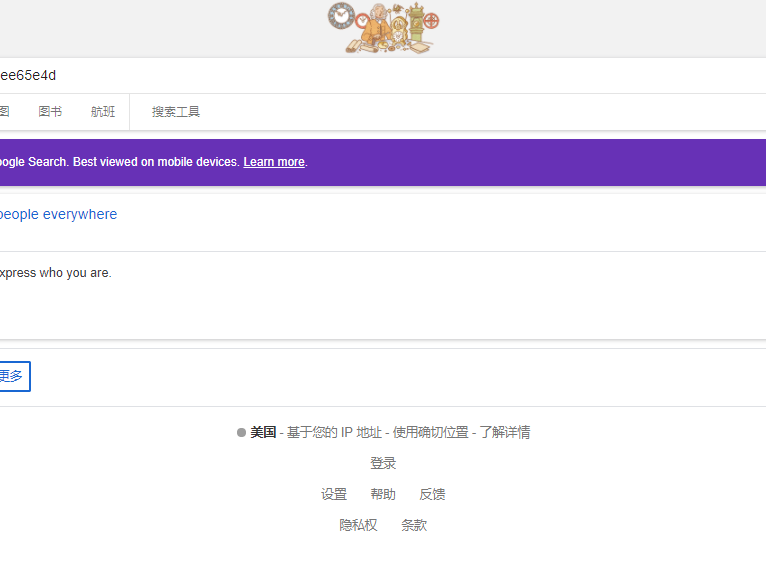
Task: Click the 'xpress who you are' result snippet
Action: click(55, 273)
